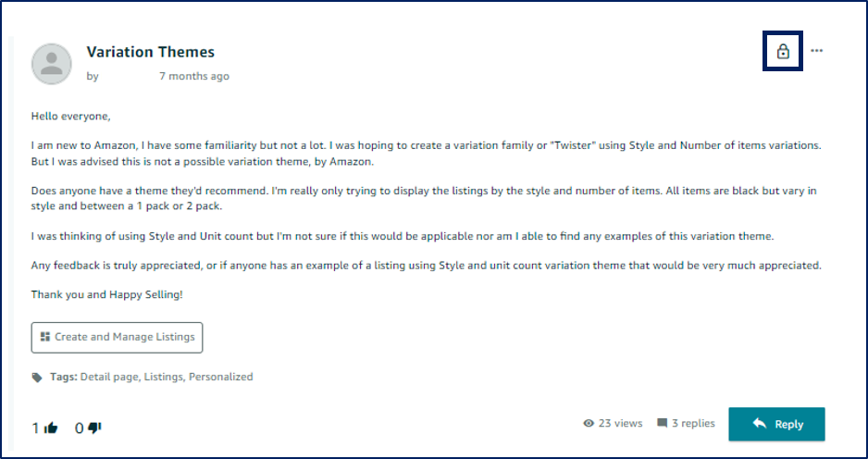Downvote the post with thumbs down
Viewport: 868px width, 459px height.
95,428
